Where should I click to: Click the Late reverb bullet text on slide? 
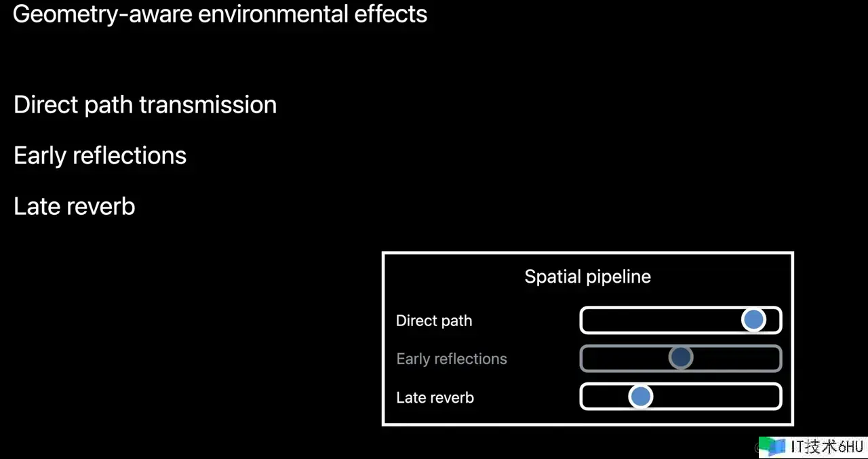click(75, 206)
